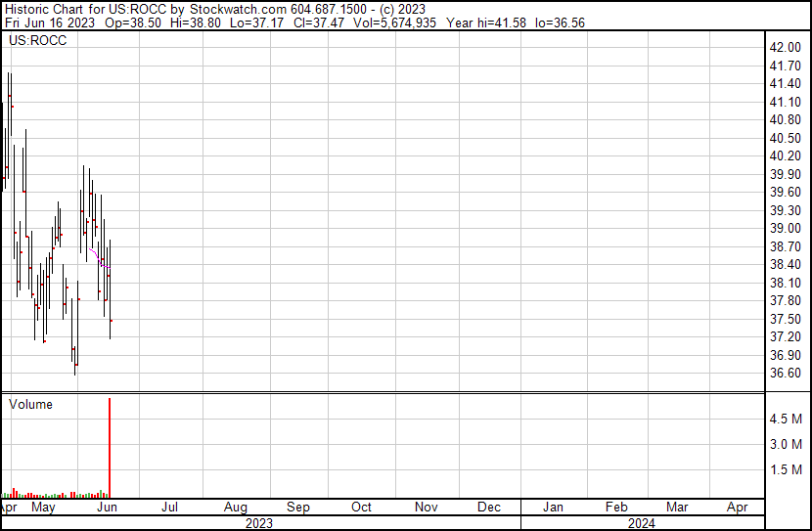
Task: Click the Dec label on the time axis
Action: tap(489, 508)
